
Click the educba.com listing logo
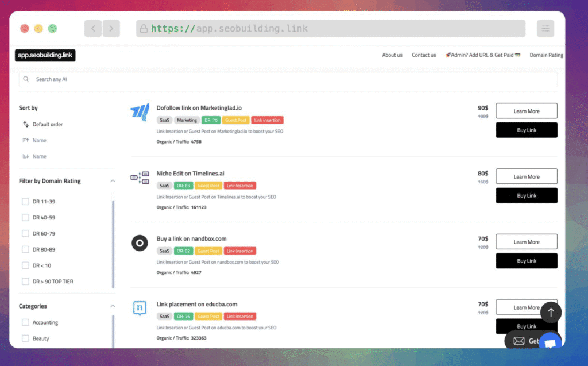[140, 308]
